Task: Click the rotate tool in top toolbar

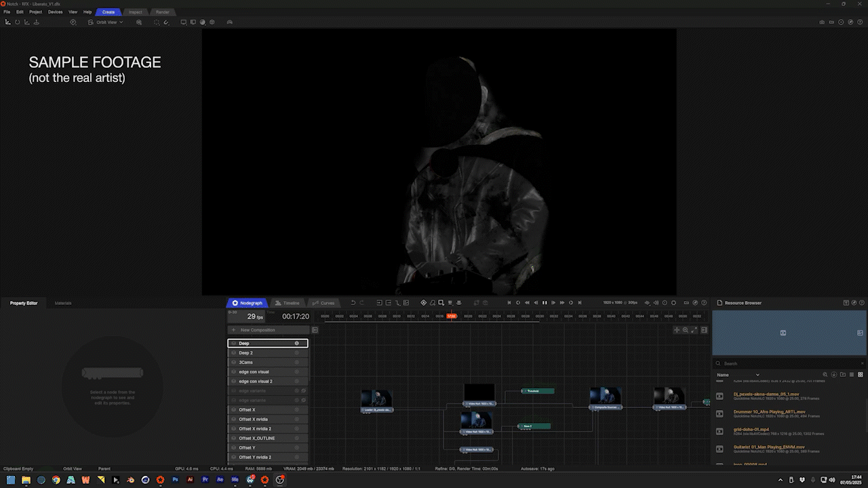Action: pos(18,22)
